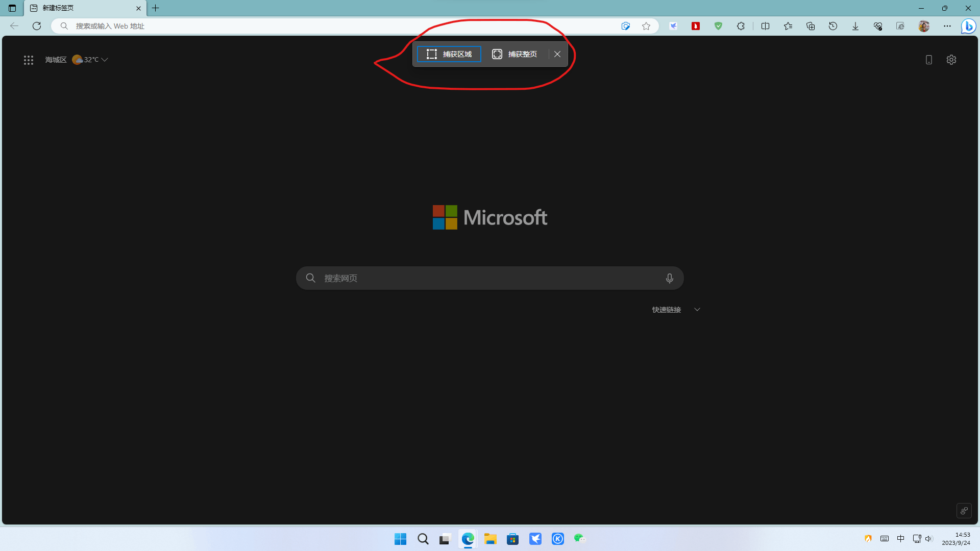Click the web search input box
This screenshot has width=980, height=551.
pos(490,278)
